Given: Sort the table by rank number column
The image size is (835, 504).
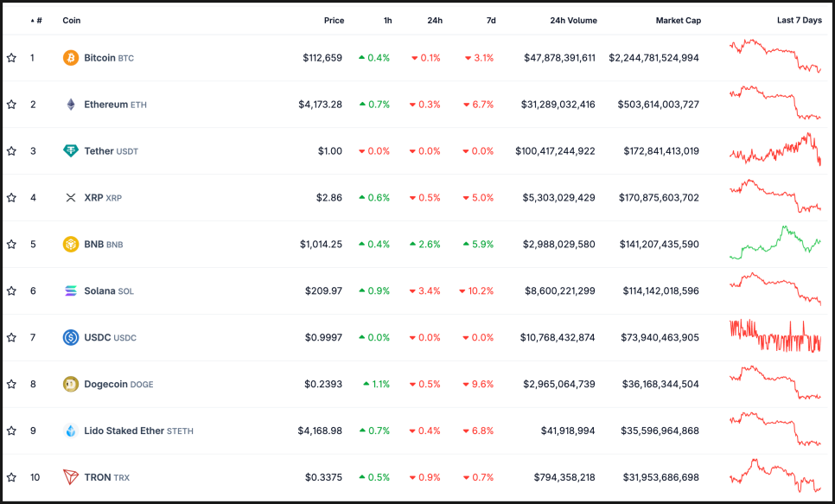Looking at the screenshot, I should (x=36, y=20).
